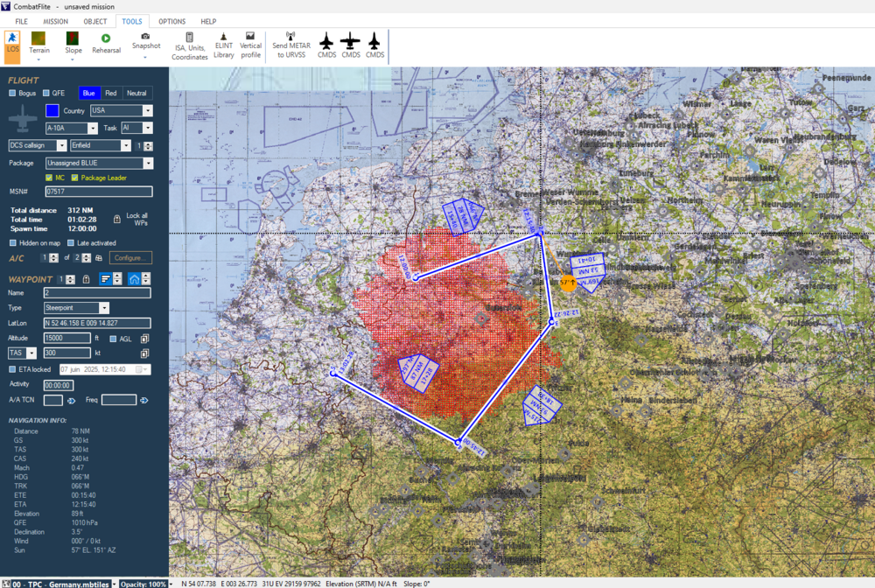Open the MISSION menu tab
875x588 pixels.
[55, 21]
